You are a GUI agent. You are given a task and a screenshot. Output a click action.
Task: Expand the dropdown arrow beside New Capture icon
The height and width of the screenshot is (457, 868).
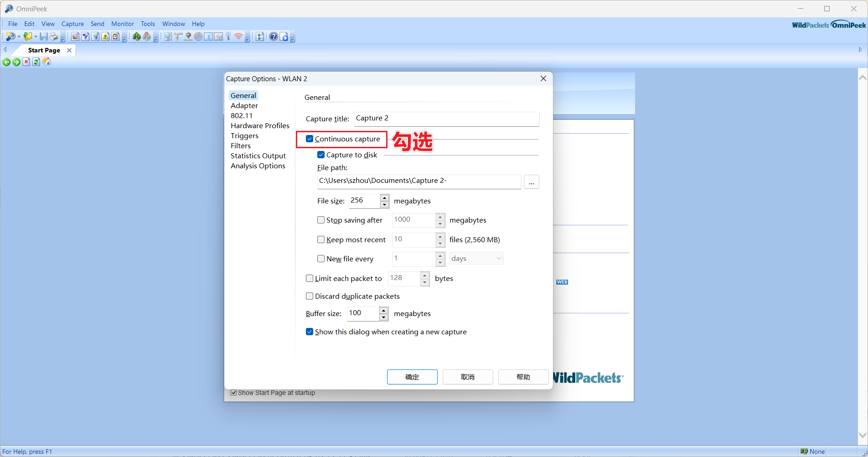coord(19,37)
